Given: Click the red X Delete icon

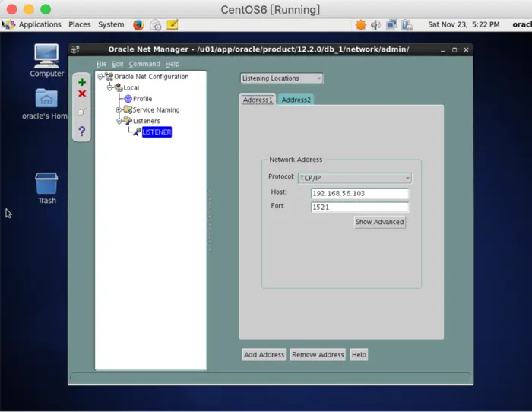Looking at the screenshot, I should tap(82, 93).
